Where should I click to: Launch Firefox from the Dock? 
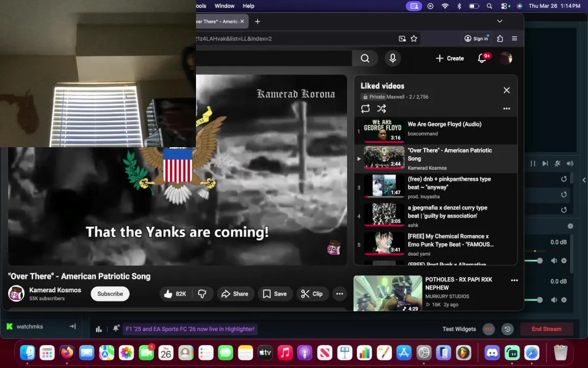point(67,353)
